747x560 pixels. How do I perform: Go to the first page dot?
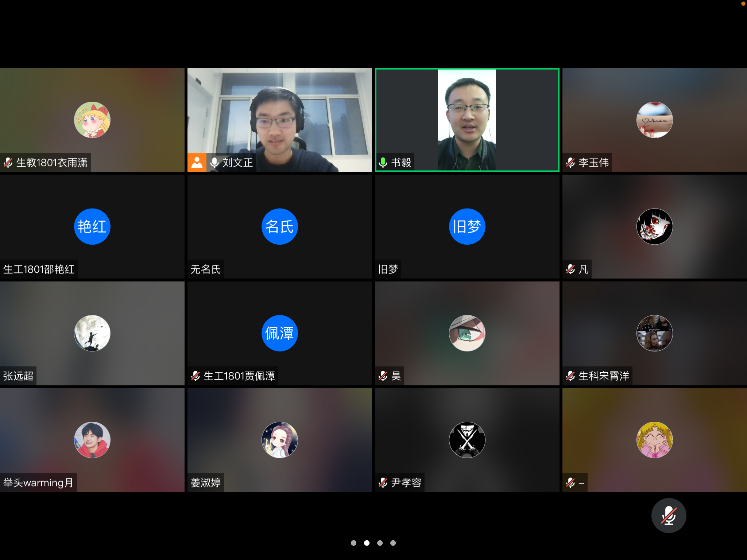pos(353,543)
